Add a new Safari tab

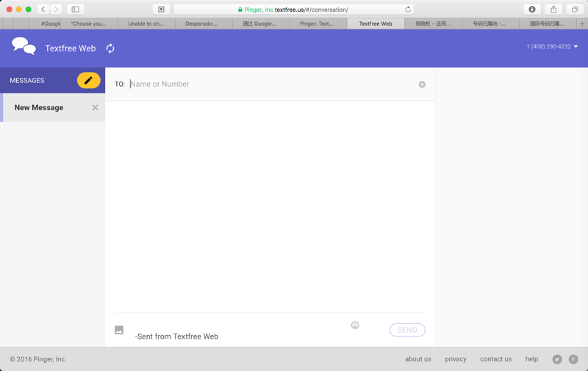[x=582, y=24]
